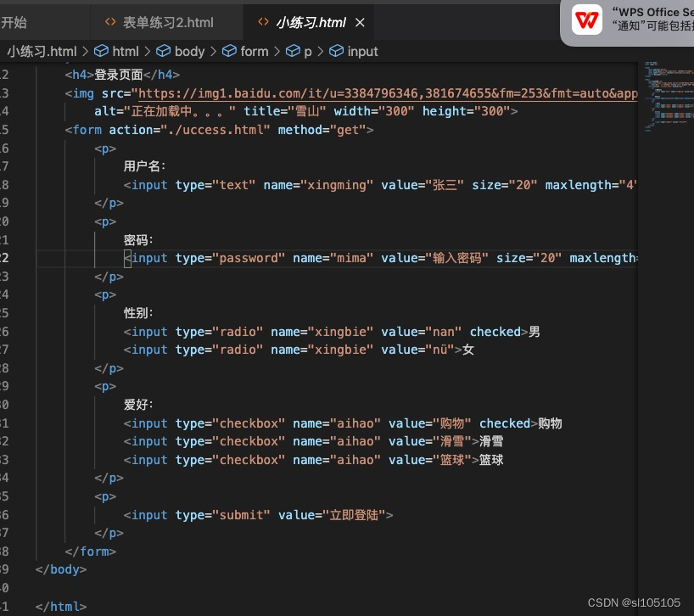Expand the chevron after p breadcrumb

(x=321, y=51)
